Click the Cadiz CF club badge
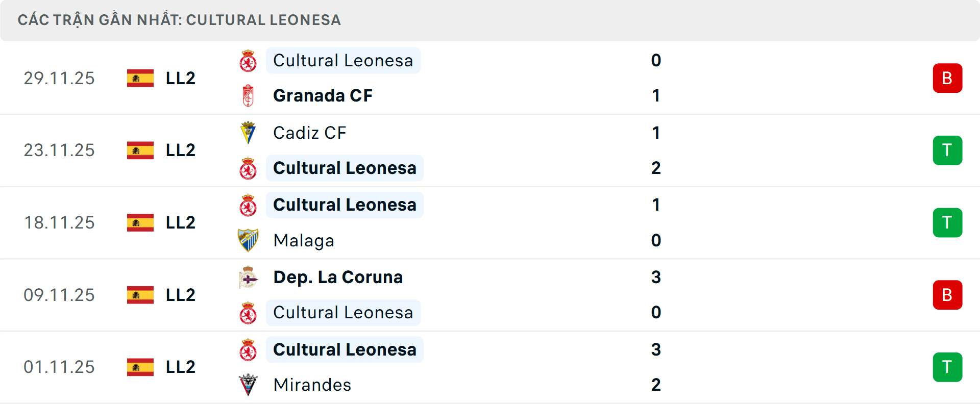 (x=249, y=133)
